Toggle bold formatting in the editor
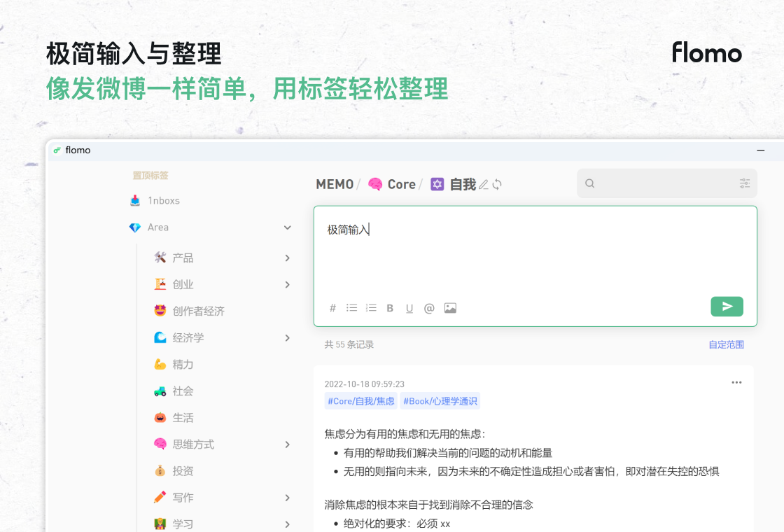 390,307
